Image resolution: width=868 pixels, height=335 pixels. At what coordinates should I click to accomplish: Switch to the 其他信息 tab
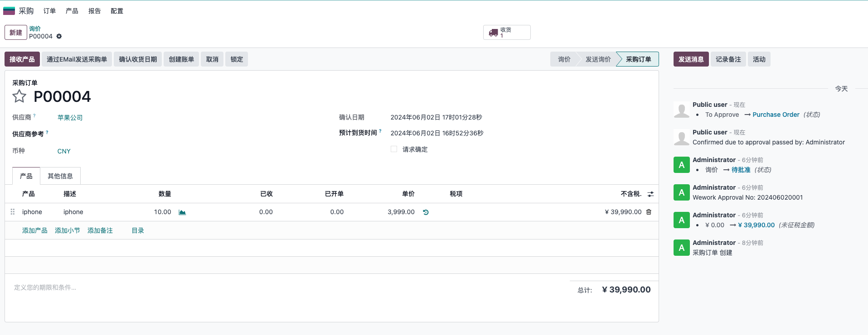coord(60,176)
